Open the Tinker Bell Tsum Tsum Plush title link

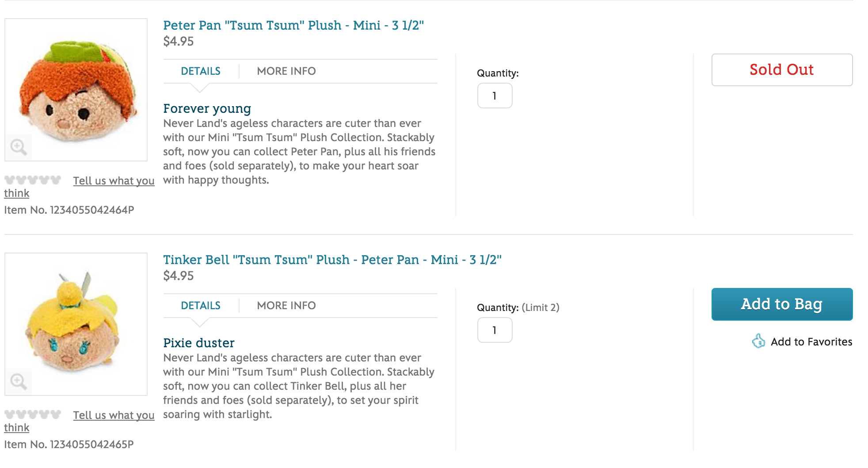click(332, 260)
